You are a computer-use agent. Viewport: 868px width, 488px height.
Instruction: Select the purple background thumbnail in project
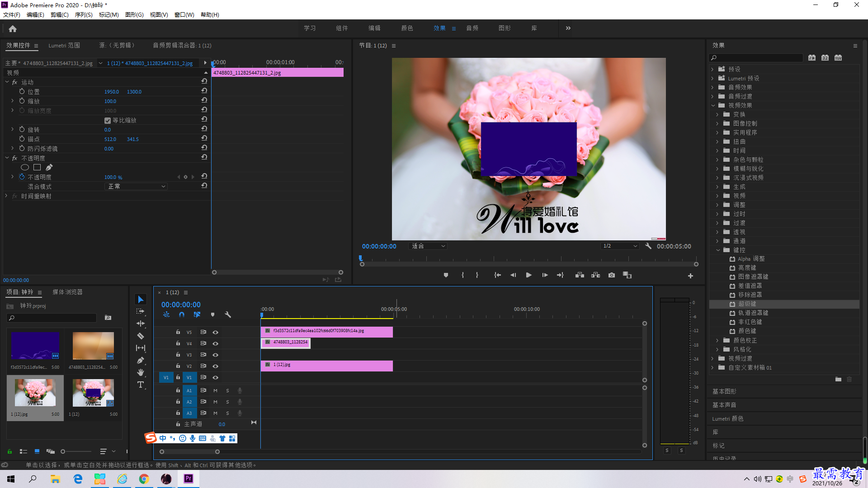35,346
